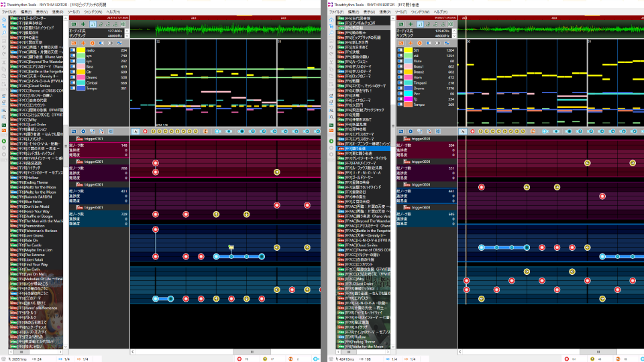Toggle visibility of melo track, left window
This screenshot has width=644, height=362.
(x=72, y=50)
